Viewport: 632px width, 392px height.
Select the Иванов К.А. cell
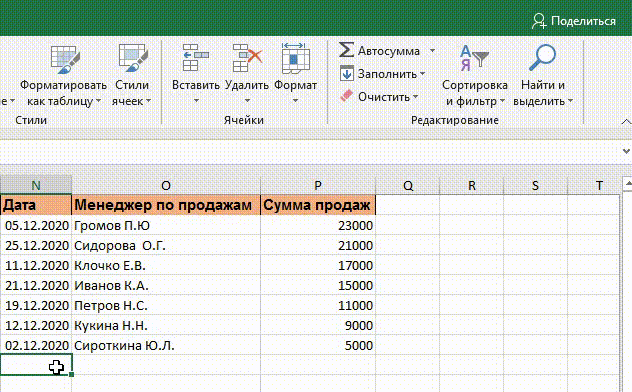tap(166, 285)
